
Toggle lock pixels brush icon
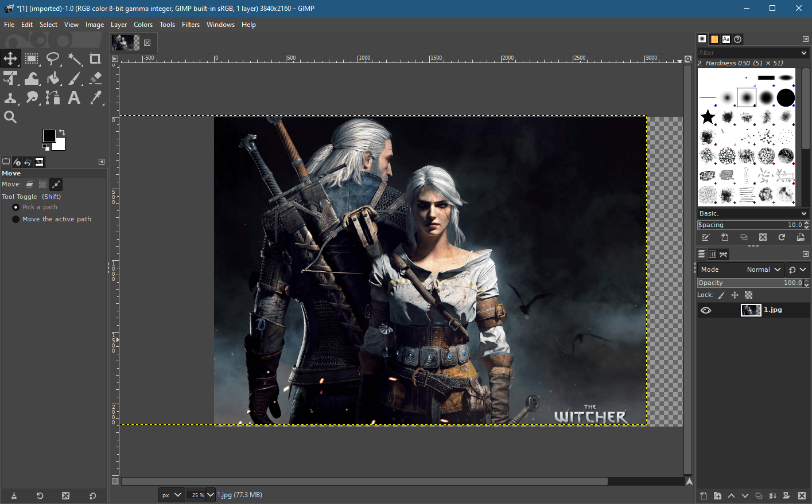coord(721,295)
